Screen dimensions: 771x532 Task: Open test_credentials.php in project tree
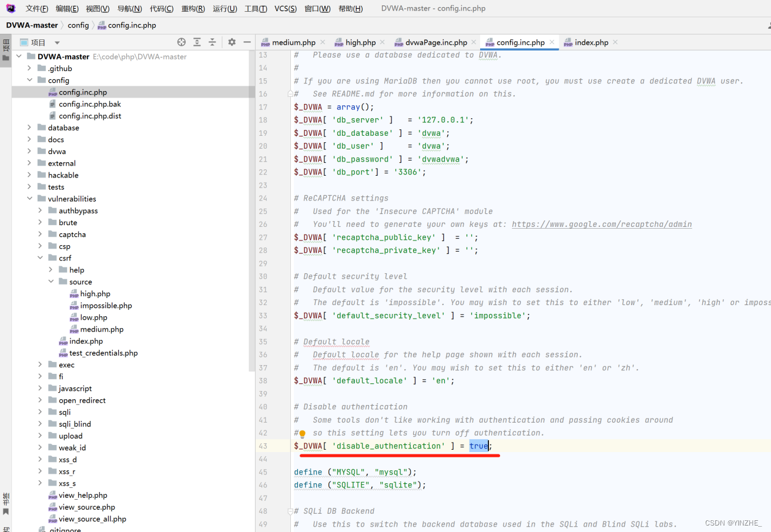click(x=103, y=353)
